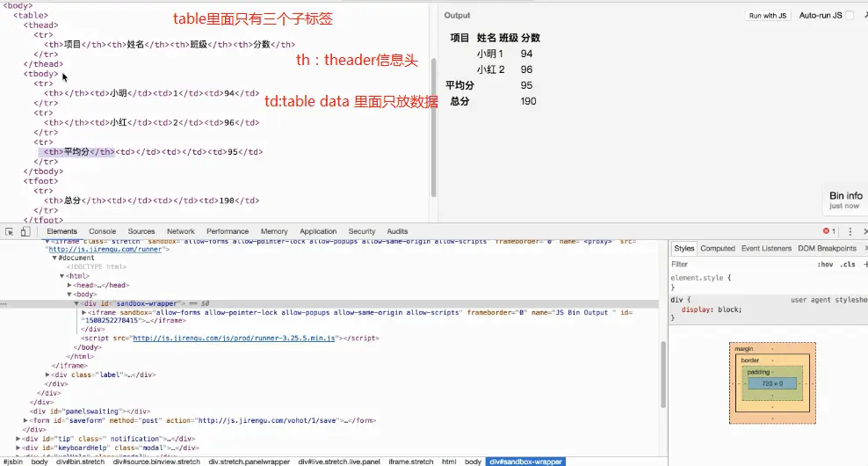The height and width of the screenshot is (466, 868).
Task: Select div.stretch.panelwrapper breadcrumb
Action: 250,462
